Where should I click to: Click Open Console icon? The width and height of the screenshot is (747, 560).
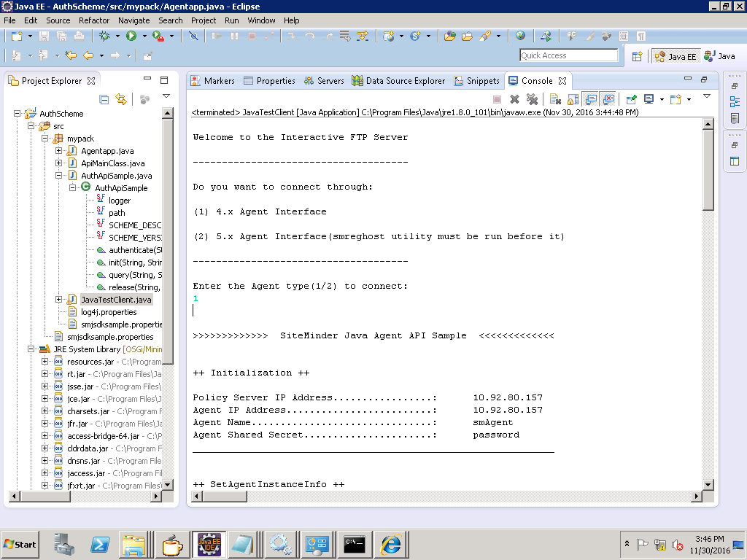click(x=676, y=99)
